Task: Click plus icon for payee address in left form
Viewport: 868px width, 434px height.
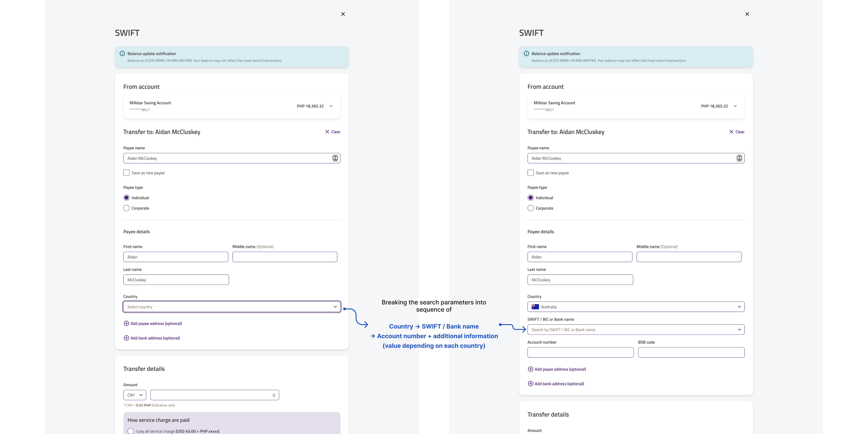Action: 126,324
